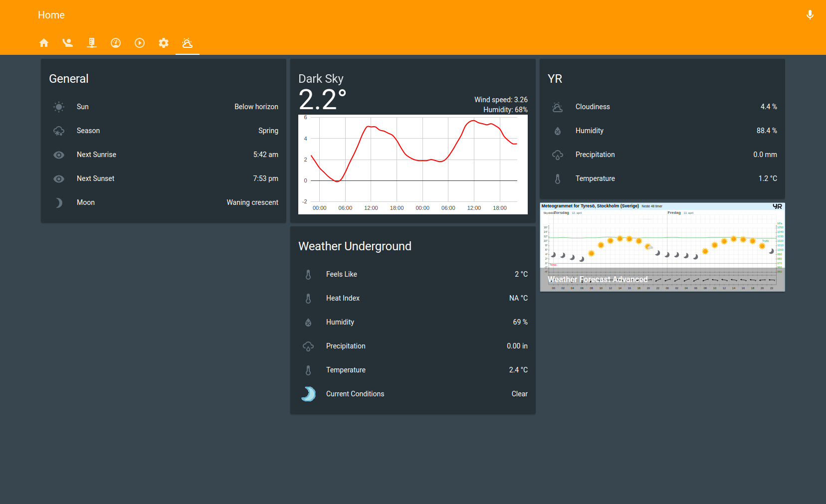
Task: Click the YR Humidity water-percent icon
Action: (558, 131)
